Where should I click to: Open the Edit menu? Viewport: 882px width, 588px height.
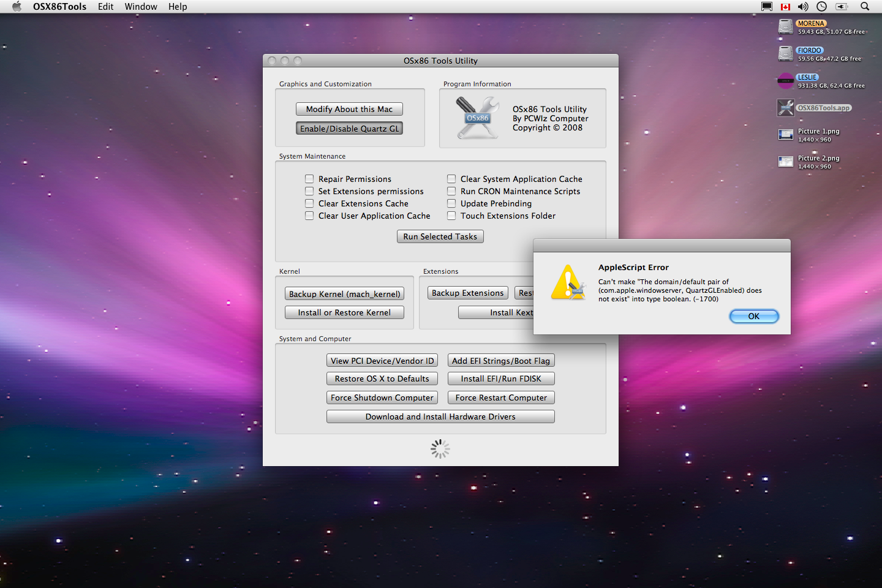click(105, 7)
